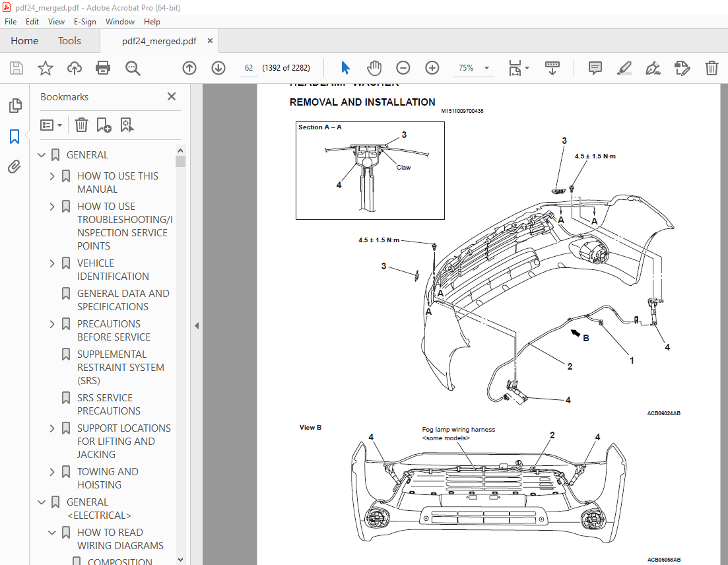Open the Fill & Sign tool
This screenshot has width=728, height=565.
[x=653, y=68]
